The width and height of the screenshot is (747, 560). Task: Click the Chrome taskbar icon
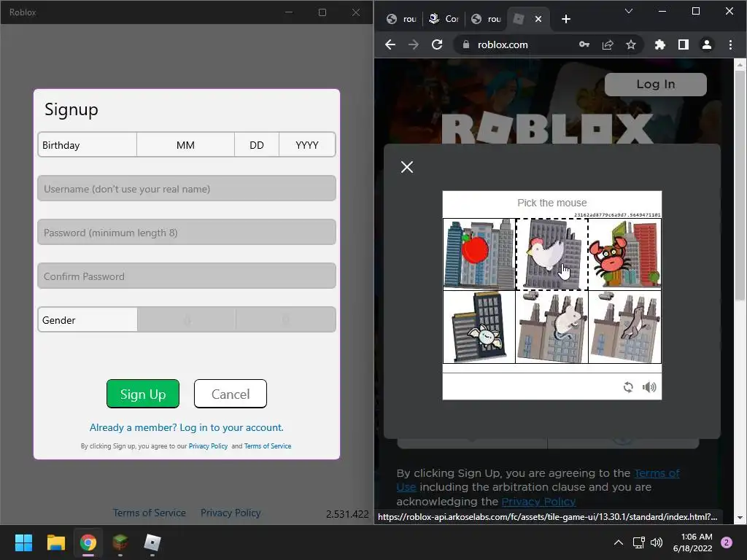(88, 542)
